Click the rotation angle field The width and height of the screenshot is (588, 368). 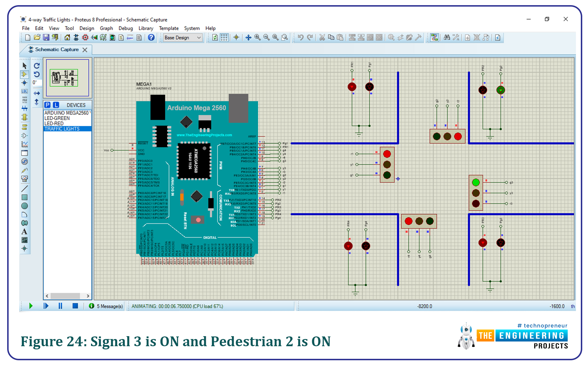[x=37, y=83]
